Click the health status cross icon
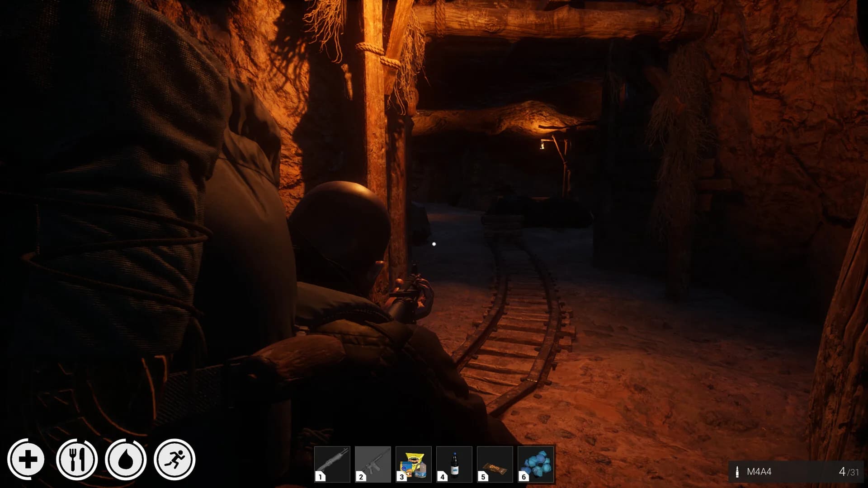This screenshot has height=488, width=868. pos(28,460)
